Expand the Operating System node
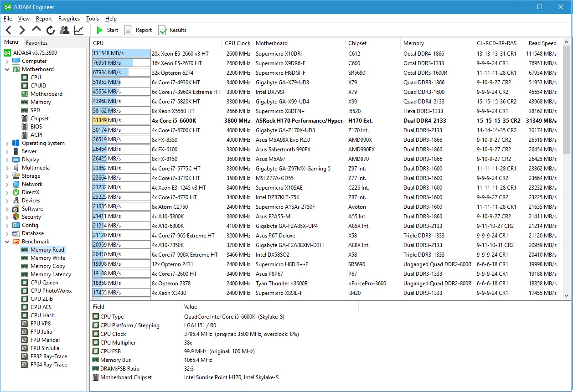This screenshot has height=392, width=573. tap(7, 143)
